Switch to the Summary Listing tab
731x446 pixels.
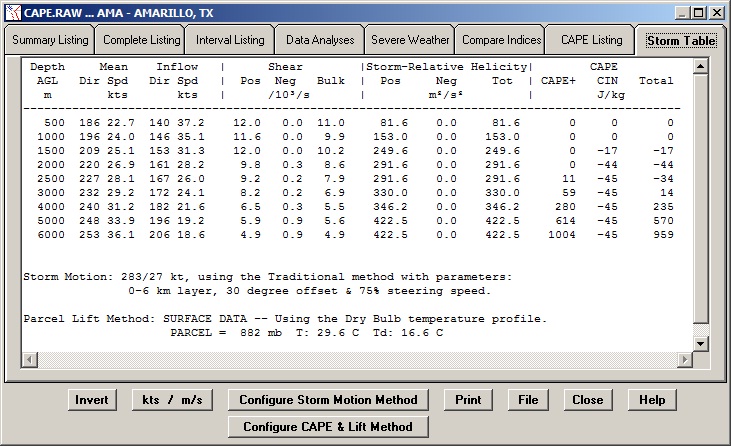tap(50, 40)
